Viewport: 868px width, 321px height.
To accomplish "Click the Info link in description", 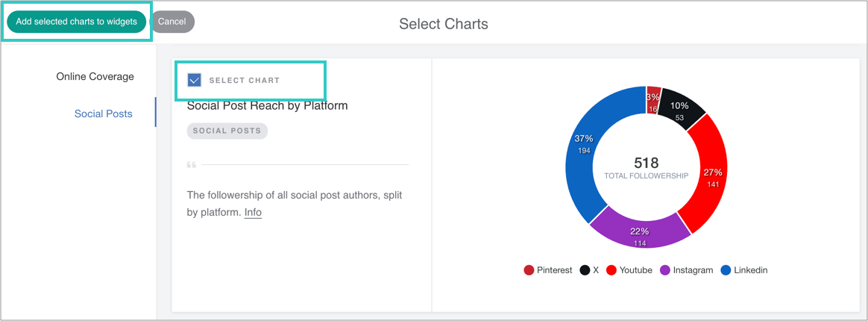I will 253,212.
